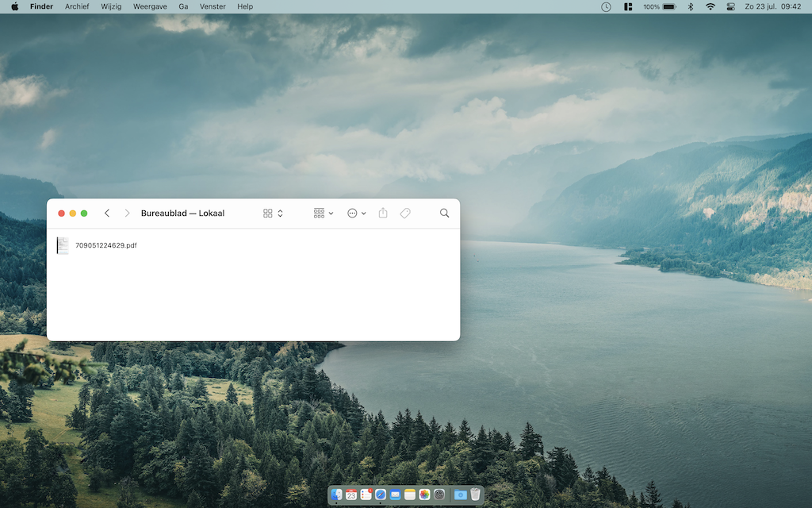The image size is (812, 508).
Task: Open the Venster menu
Action: point(213,6)
